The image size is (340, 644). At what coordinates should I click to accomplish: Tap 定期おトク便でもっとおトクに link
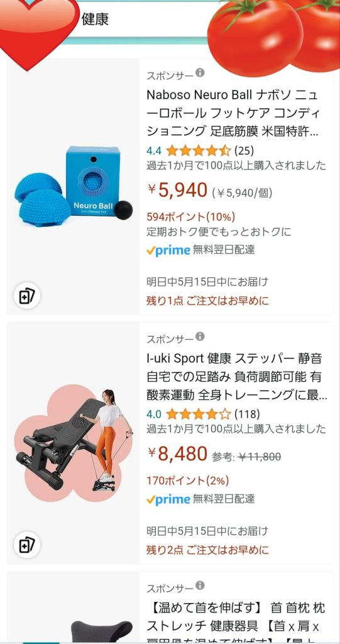coord(219,232)
